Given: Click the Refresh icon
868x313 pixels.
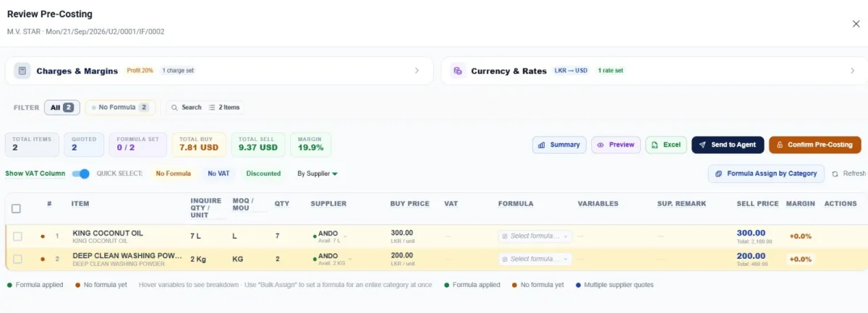Looking at the screenshot, I should [835, 173].
